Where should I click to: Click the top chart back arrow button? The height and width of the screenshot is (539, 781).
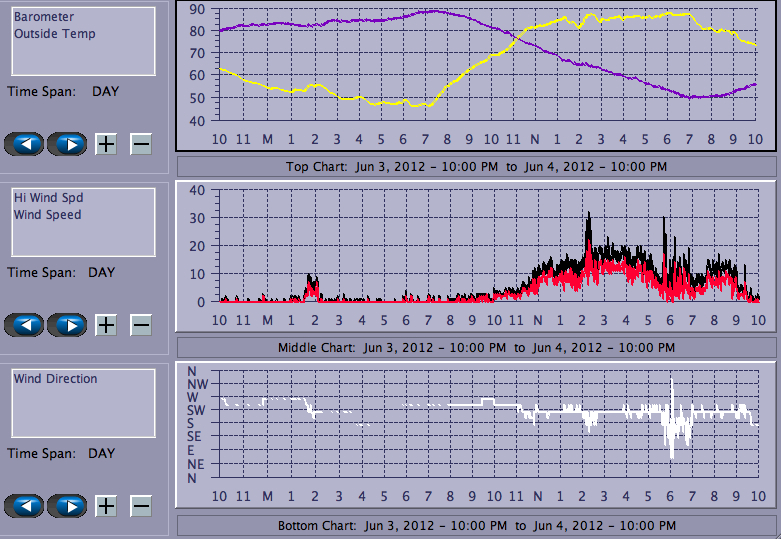25,144
